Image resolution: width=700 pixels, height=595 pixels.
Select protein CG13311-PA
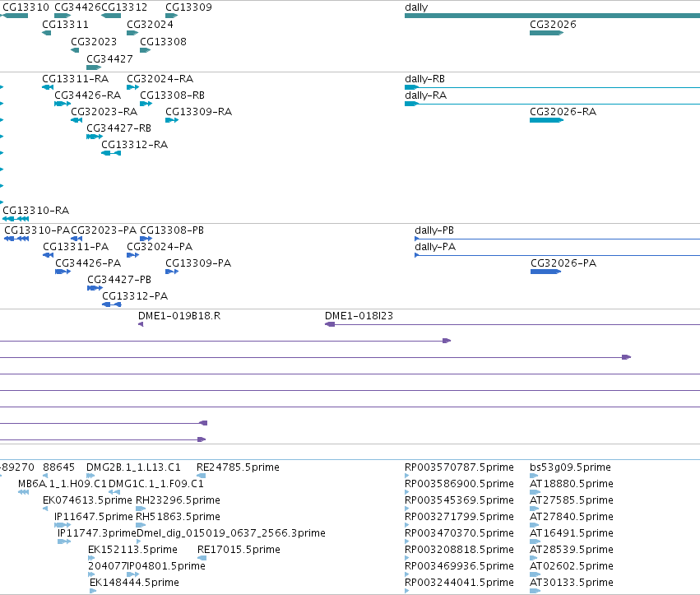click(49, 255)
